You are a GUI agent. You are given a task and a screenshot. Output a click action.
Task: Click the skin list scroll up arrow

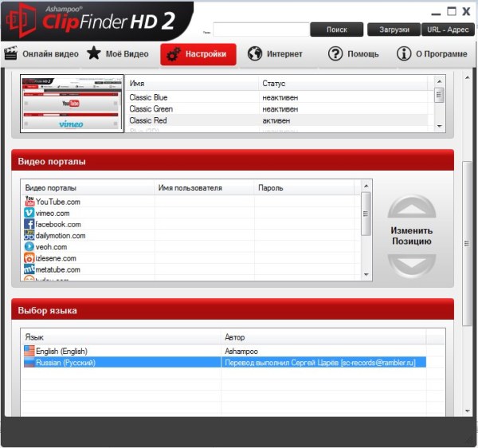coord(439,81)
